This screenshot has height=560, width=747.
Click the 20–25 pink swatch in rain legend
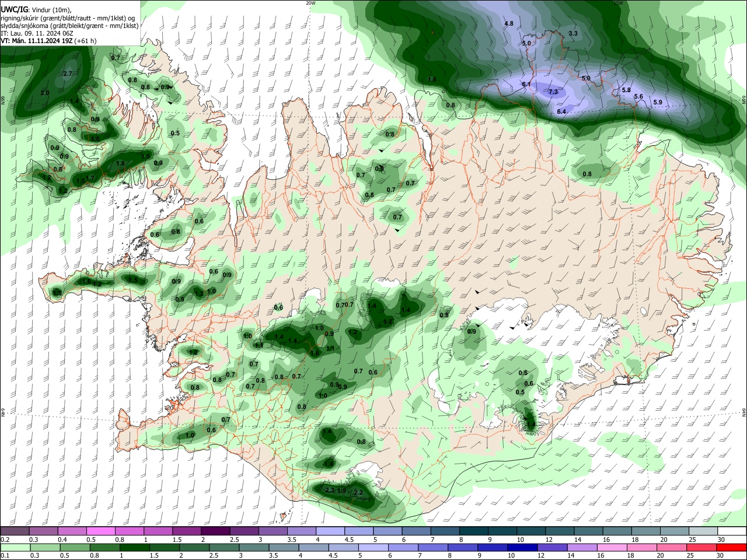coord(672,548)
